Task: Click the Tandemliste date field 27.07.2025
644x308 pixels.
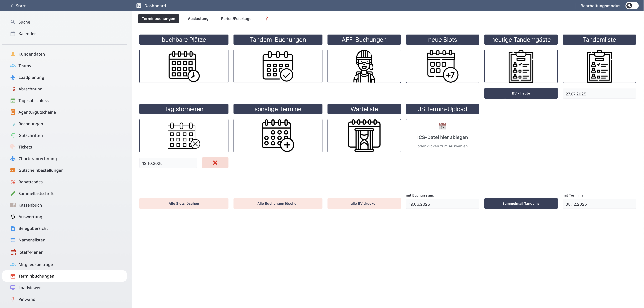Action: pos(599,94)
